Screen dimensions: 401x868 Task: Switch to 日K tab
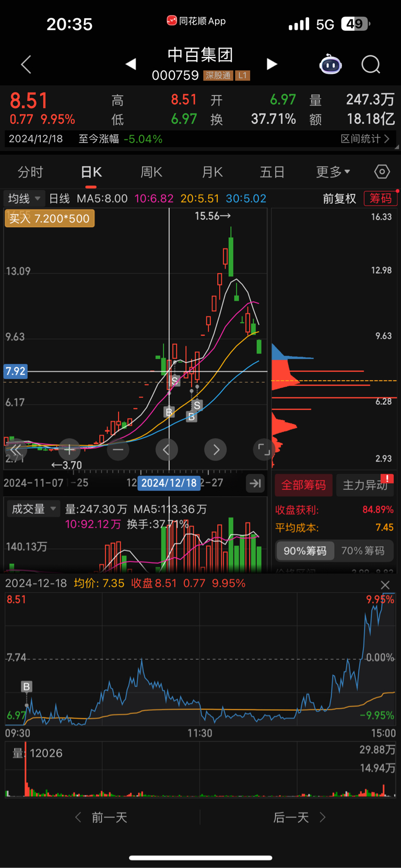pyautogui.click(x=91, y=172)
